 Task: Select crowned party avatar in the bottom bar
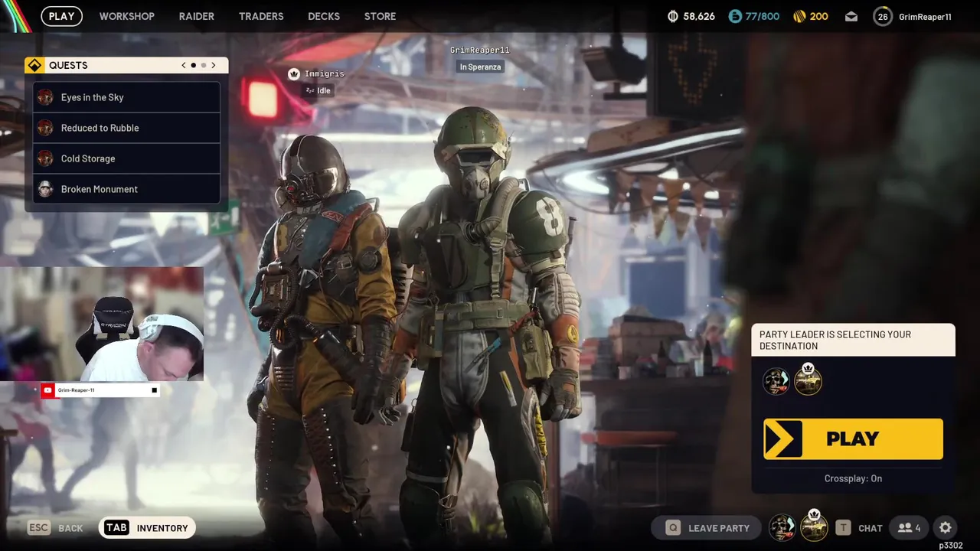[x=814, y=527]
